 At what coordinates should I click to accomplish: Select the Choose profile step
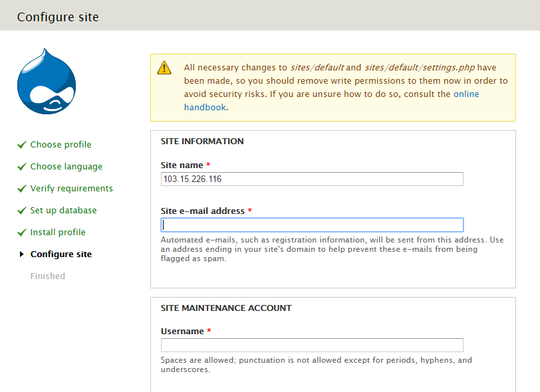(x=61, y=145)
